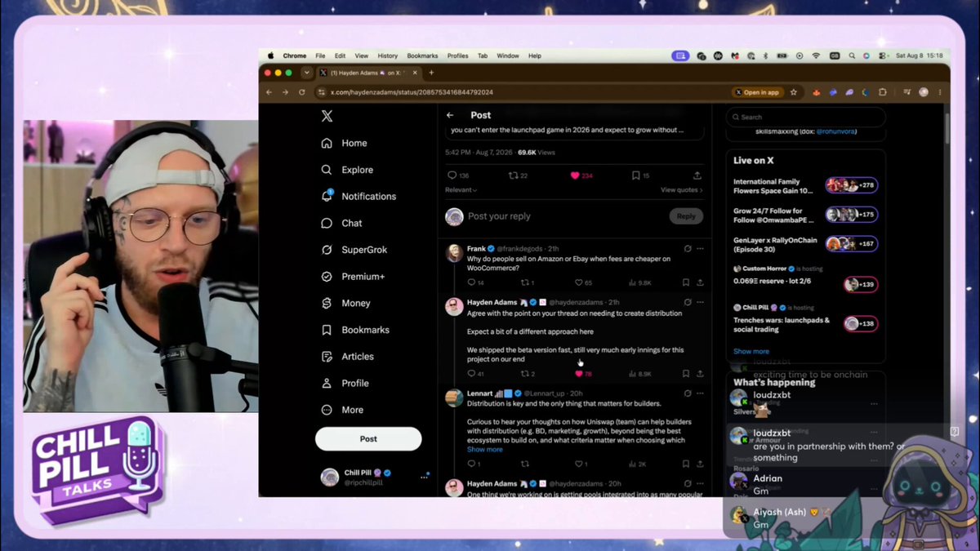The height and width of the screenshot is (551, 980).
Task: Click the white Post button
Action: tap(368, 438)
